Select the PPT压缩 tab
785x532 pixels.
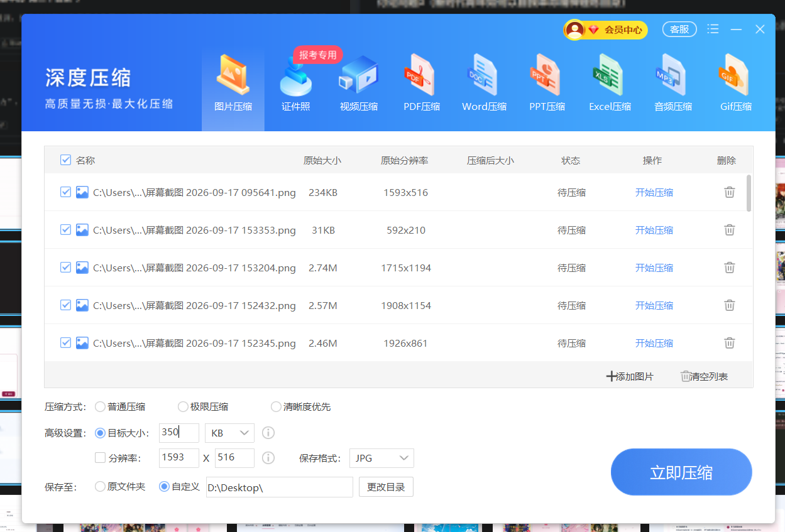(547, 84)
